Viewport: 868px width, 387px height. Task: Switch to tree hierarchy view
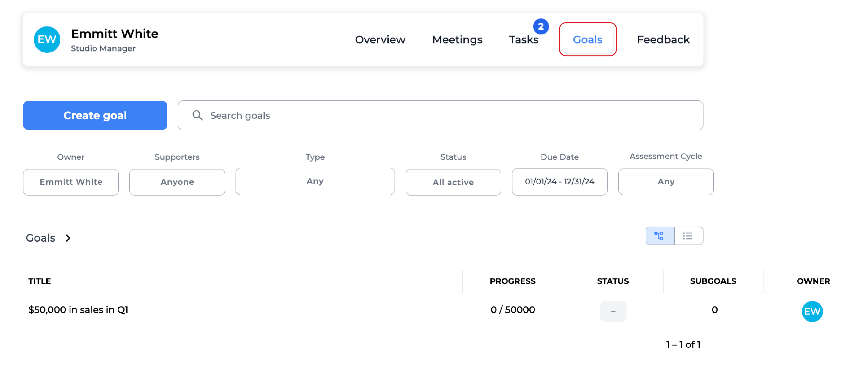click(659, 235)
